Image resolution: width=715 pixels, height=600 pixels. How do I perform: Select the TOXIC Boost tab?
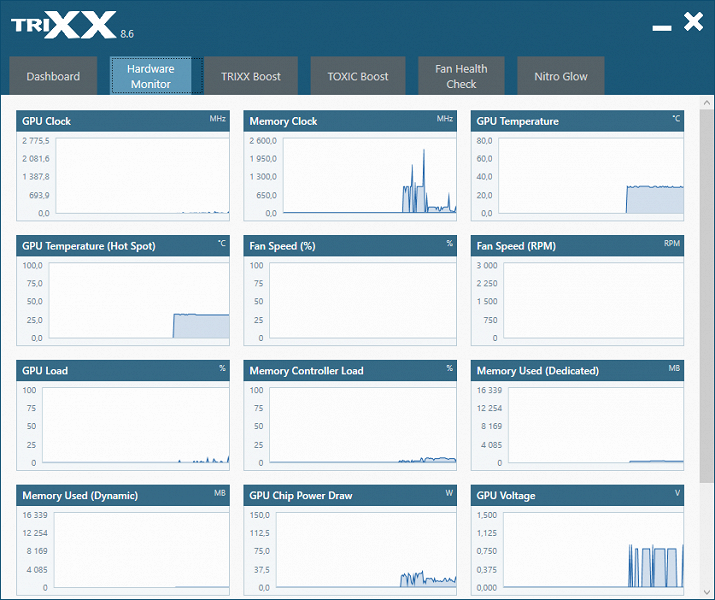tap(358, 76)
